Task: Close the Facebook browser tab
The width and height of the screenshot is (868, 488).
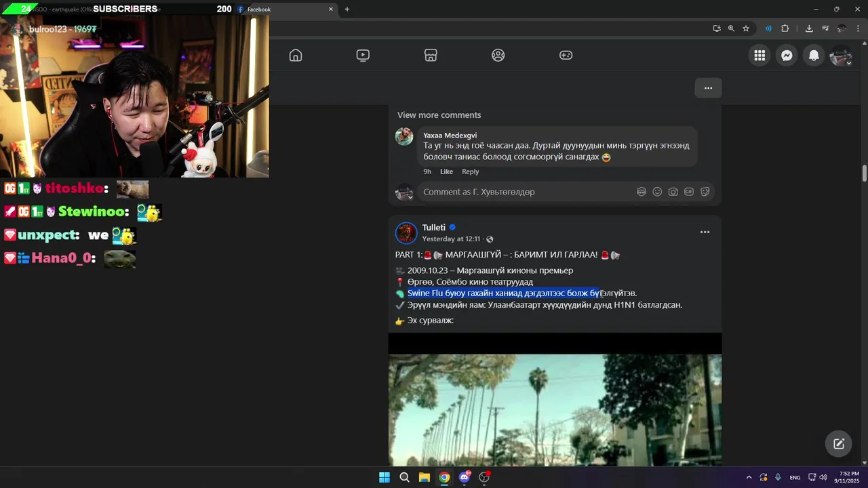Action: pos(331,9)
